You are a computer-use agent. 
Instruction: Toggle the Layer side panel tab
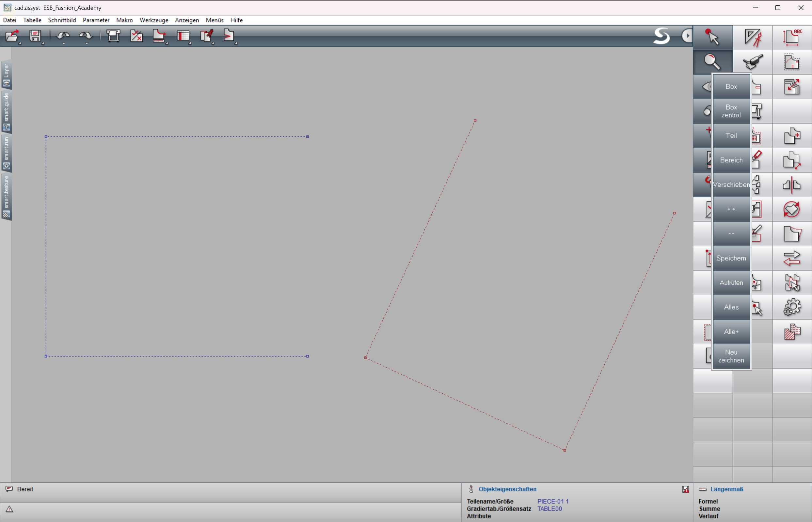click(7, 75)
